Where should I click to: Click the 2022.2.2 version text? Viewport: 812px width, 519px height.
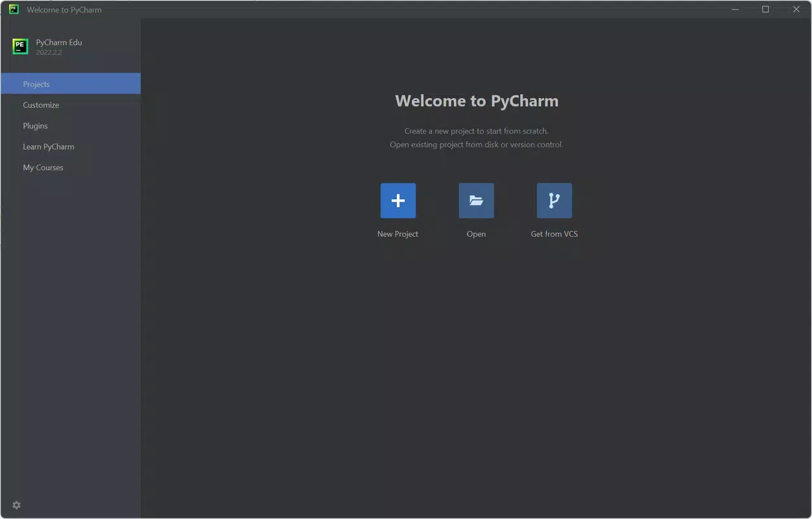click(49, 52)
